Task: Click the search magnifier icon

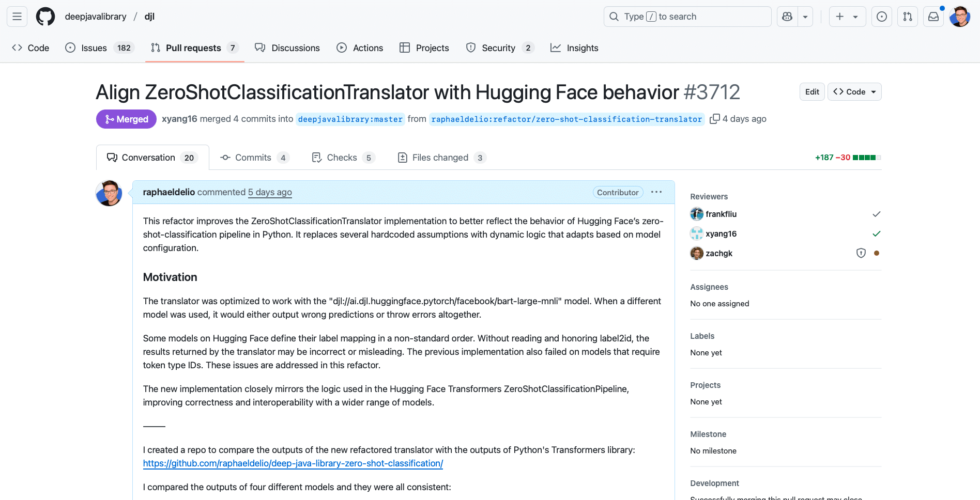Action: (614, 16)
